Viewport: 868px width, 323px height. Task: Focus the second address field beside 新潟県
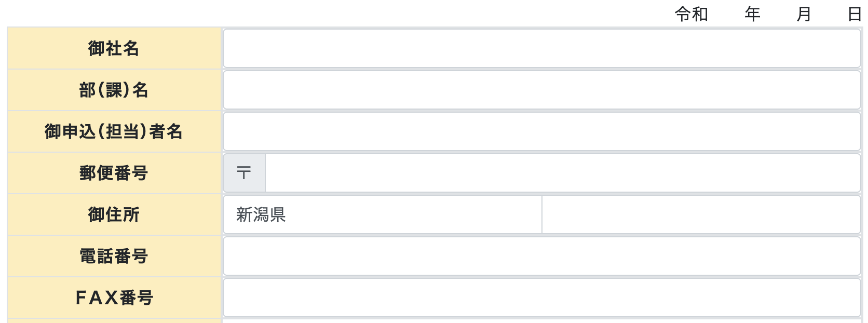pyautogui.click(x=701, y=214)
